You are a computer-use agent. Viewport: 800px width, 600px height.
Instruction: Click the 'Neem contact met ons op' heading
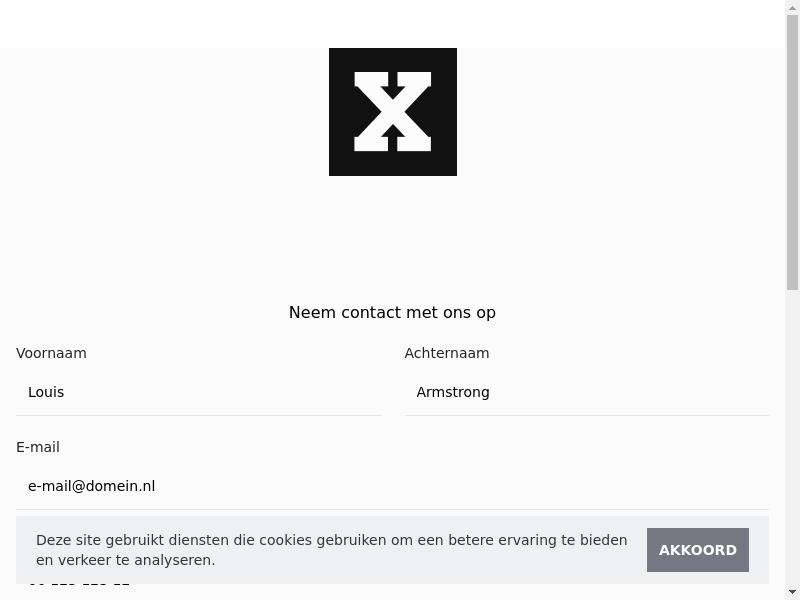(x=392, y=312)
